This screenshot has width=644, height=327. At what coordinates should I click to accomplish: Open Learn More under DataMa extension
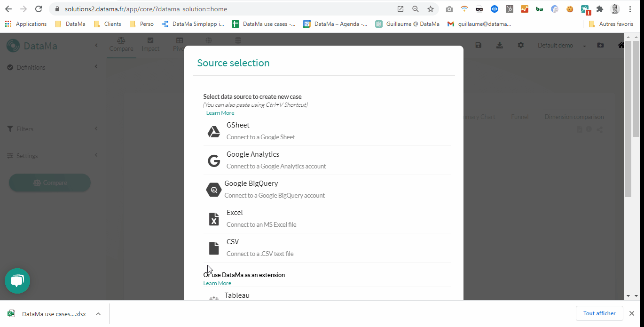point(217,283)
